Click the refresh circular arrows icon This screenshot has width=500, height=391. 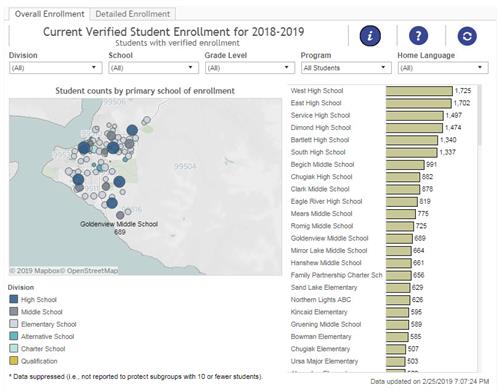(467, 36)
